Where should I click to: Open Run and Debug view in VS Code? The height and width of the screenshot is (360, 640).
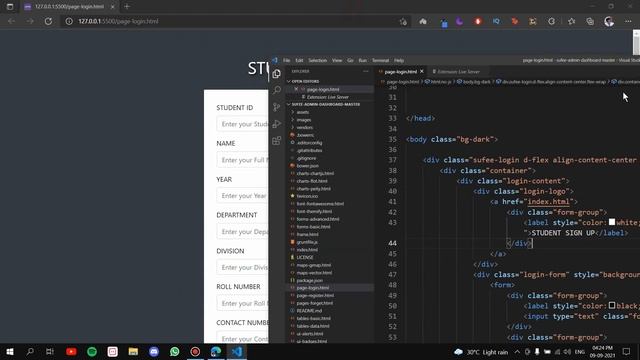(277, 124)
